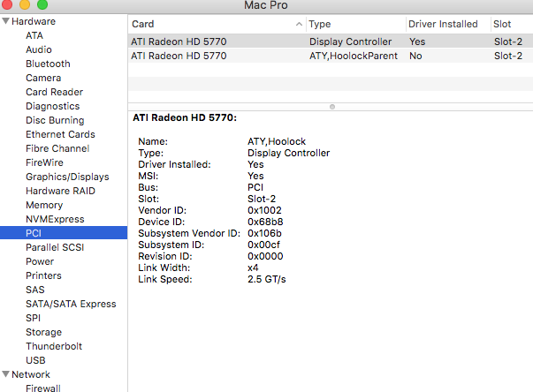This screenshot has height=392, width=533.
Task: Click Subsystem Vendor ID value 0x106b
Action: pos(264,233)
